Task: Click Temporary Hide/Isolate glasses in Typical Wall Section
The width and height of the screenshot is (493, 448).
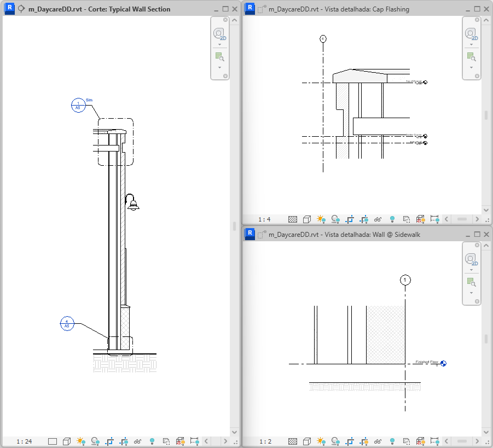Action: tap(137, 441)
